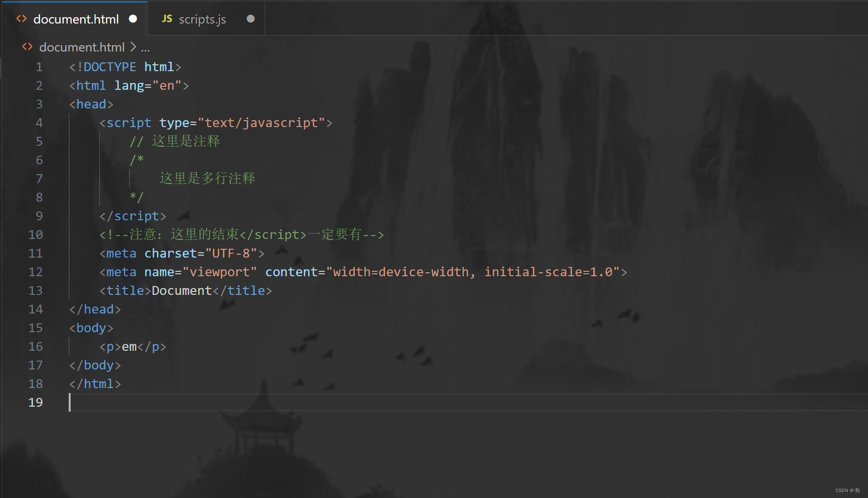The width and height of the screenshot is (868, 498).
Task: Click the lang="en" attribute
Action: 148,85
